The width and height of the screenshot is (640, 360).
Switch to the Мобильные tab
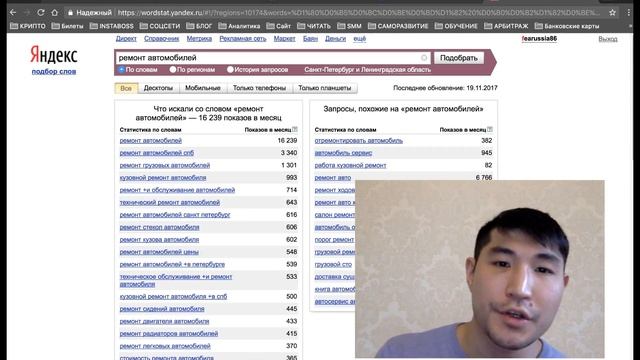click(203, 88)
